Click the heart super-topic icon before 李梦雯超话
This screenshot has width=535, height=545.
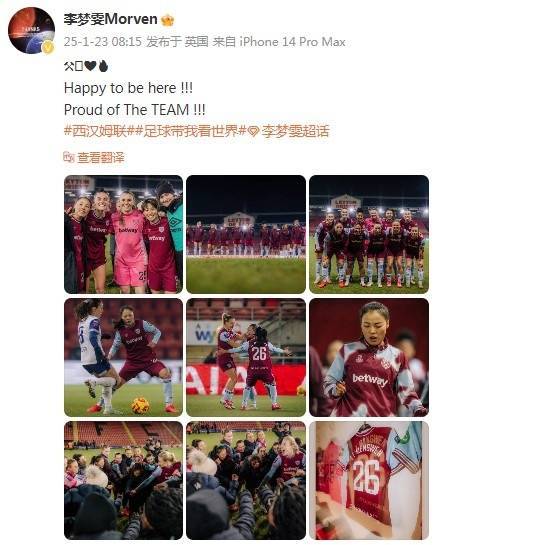[253, 132]
